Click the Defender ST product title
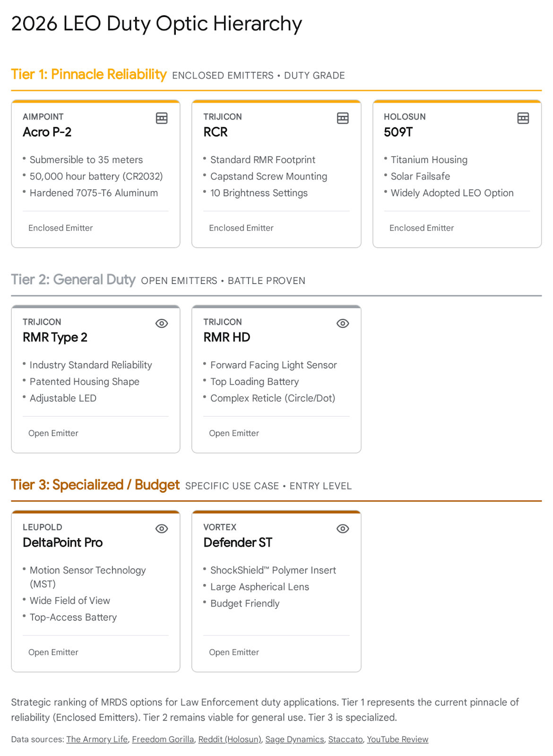The height and width of the screenshot is (756, 553). point(238,542)
